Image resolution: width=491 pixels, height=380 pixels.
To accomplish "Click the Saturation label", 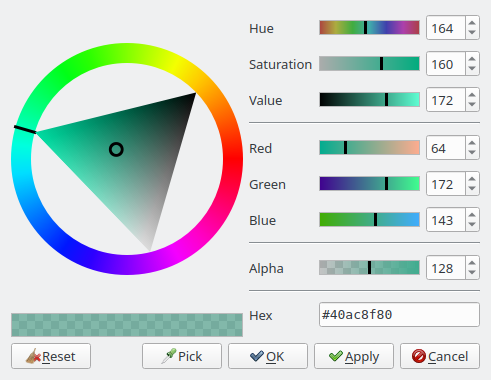I will (280, 64).
